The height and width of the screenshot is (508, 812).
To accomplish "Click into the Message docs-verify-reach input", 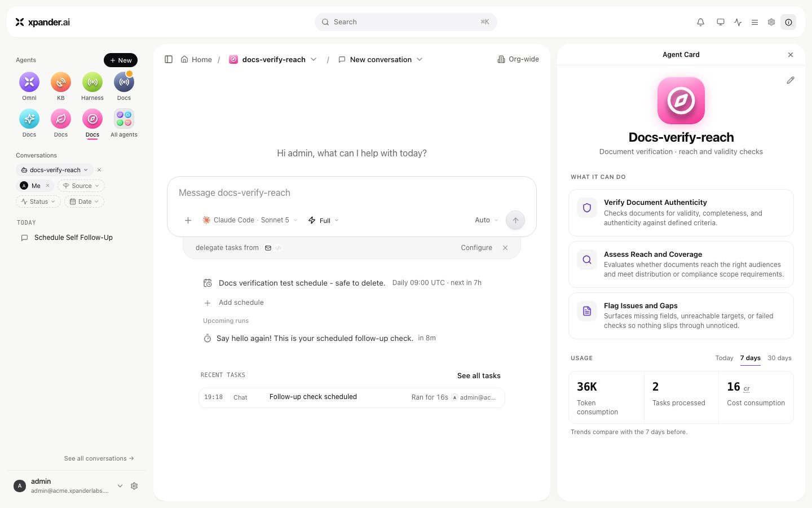I will tap(352, 193).
